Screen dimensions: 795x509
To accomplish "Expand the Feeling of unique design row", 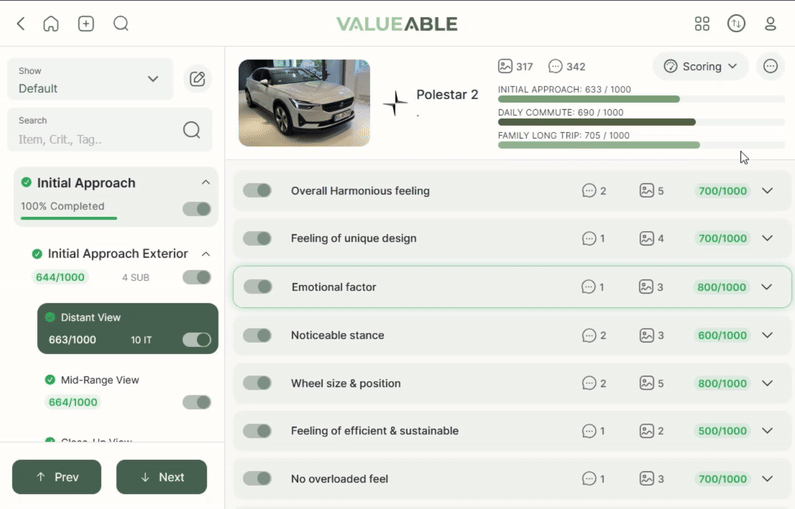I will [x=767, y=238].
